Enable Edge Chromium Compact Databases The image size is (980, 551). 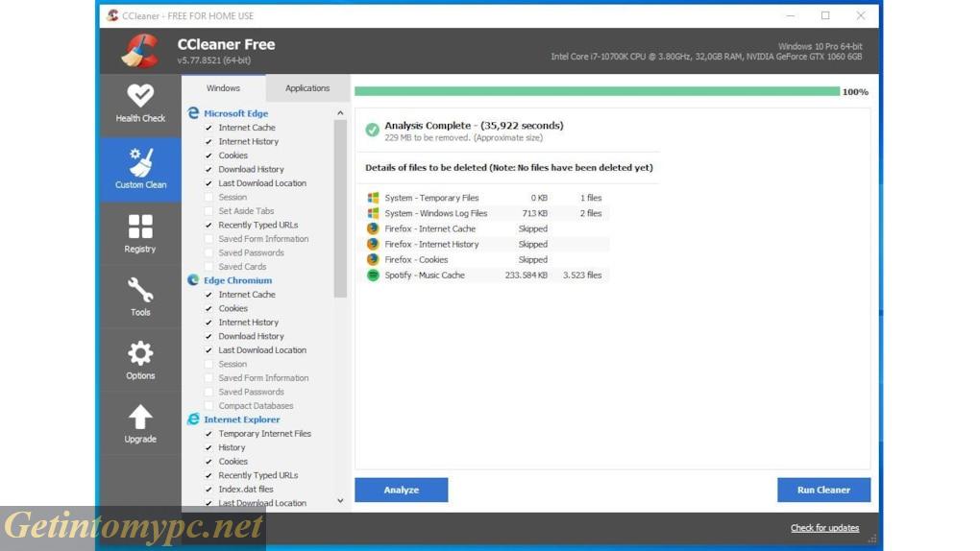pyautogui.click(x=208, y=406)
